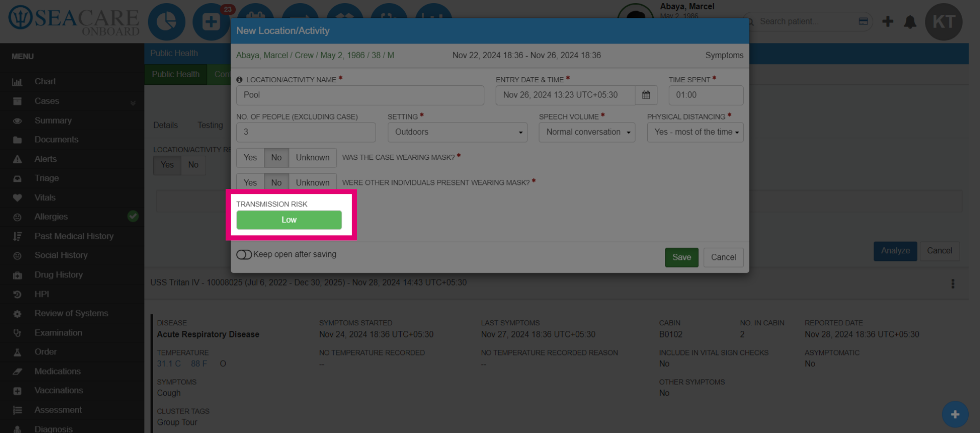Expand the Cases menu chevron

point(133,102)
